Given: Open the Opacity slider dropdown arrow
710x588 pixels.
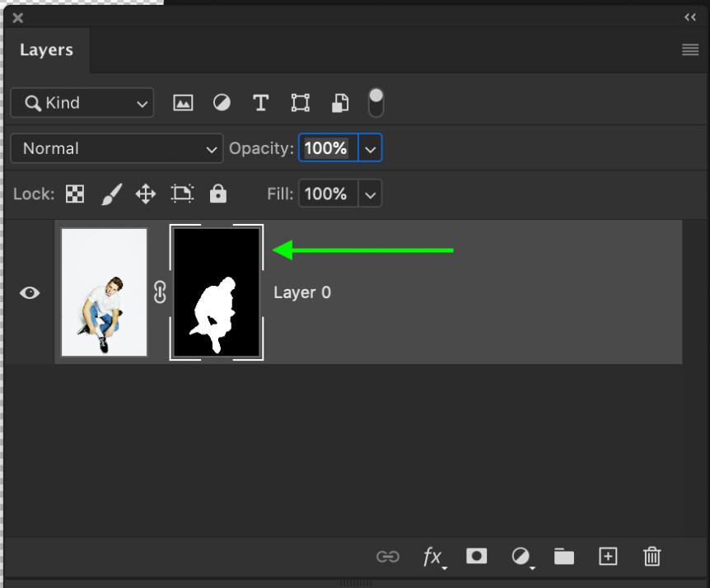Looking at the screenshot, I should tap(371, 148).
